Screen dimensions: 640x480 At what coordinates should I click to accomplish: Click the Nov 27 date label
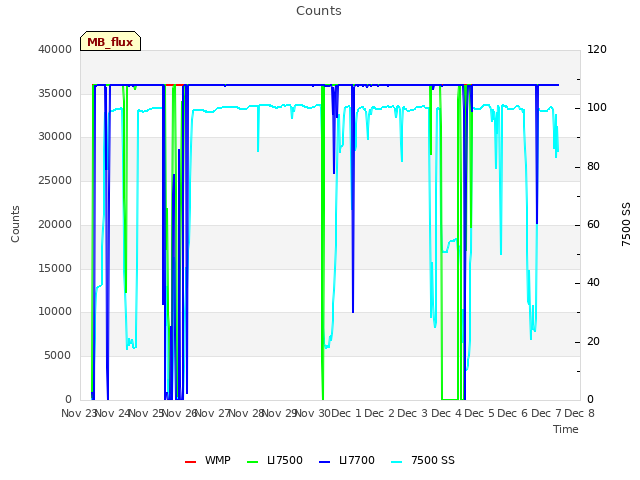tap(212, 413)
